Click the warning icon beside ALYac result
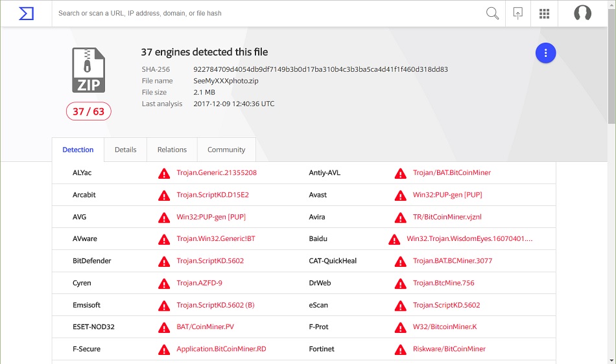This screenshot has height=364, width=616. point(164,174)
